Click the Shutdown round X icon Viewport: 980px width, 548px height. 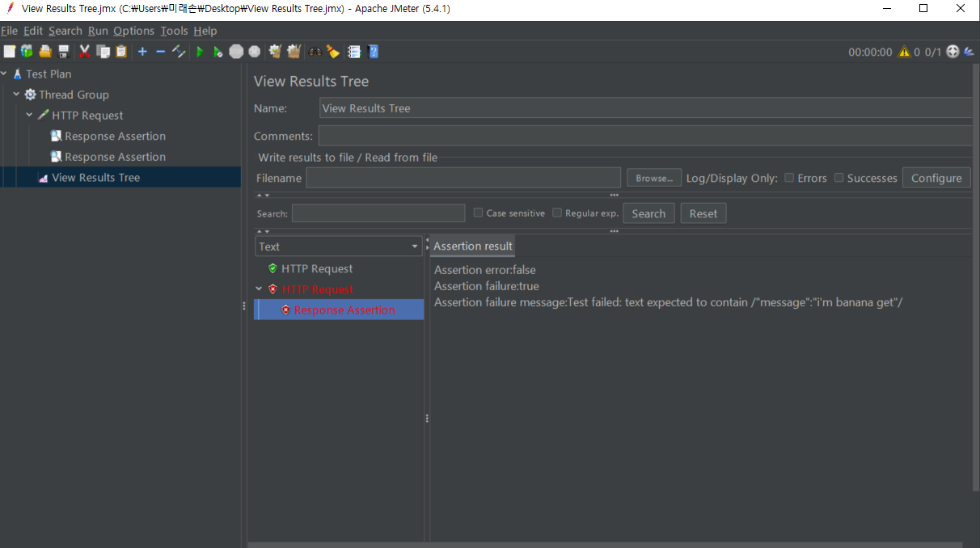[255, 52]
